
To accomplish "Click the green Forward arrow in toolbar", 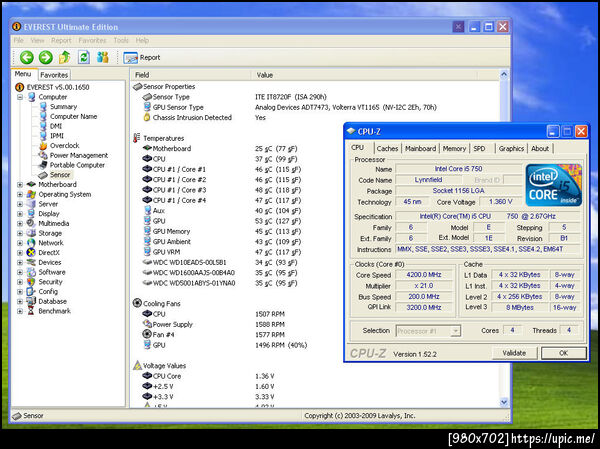I will 45,57.
